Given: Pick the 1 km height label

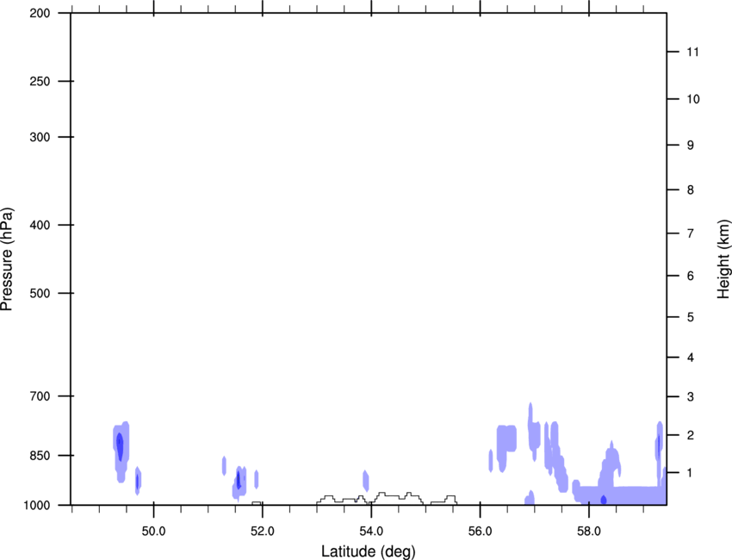Looking at the screenshot, I should pos(691,473).
